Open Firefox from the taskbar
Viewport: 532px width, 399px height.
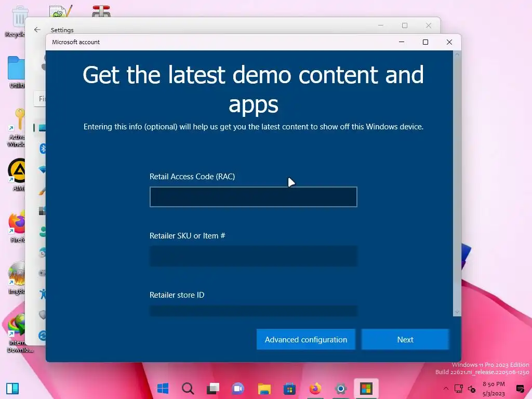tap(315, 389)
